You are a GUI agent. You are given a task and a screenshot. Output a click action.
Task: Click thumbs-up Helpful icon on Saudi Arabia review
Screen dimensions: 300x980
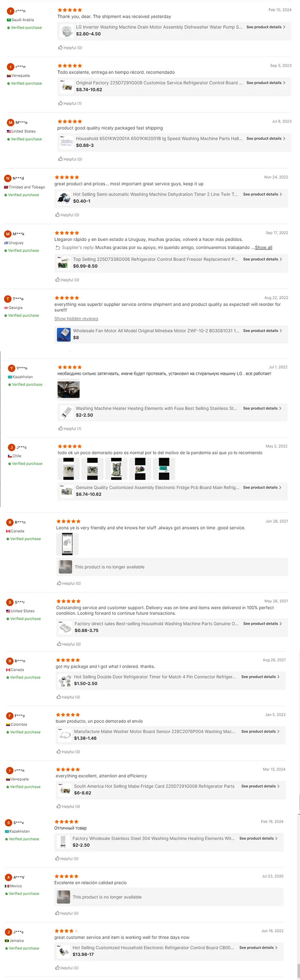[x=61, y=48]
